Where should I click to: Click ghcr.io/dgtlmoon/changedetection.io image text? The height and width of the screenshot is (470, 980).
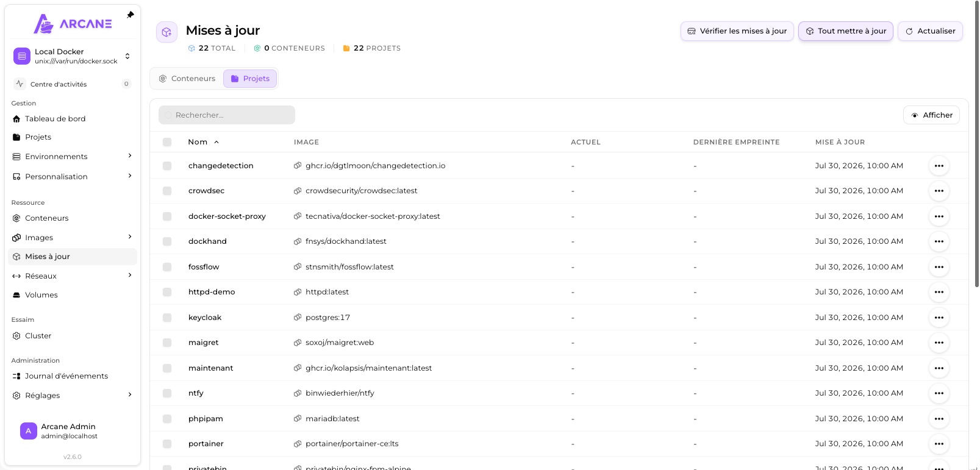coord(375,166)
